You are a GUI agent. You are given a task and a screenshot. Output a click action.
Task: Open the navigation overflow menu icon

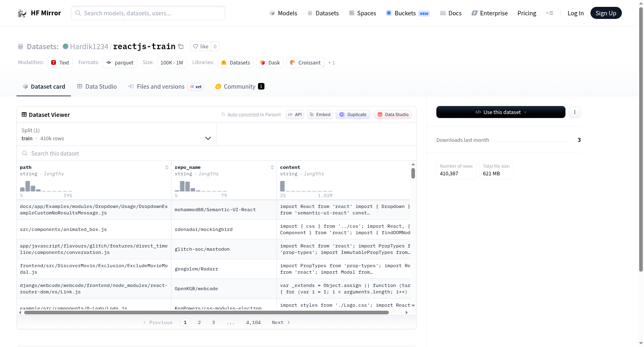(549, 13)
